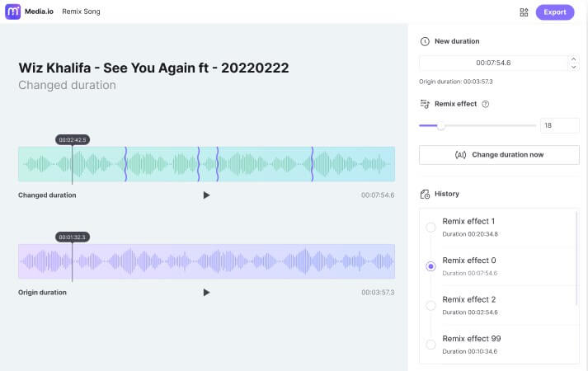Click 'Remix effect 99' label
The image size is (588, 371).
click(472, 339)
